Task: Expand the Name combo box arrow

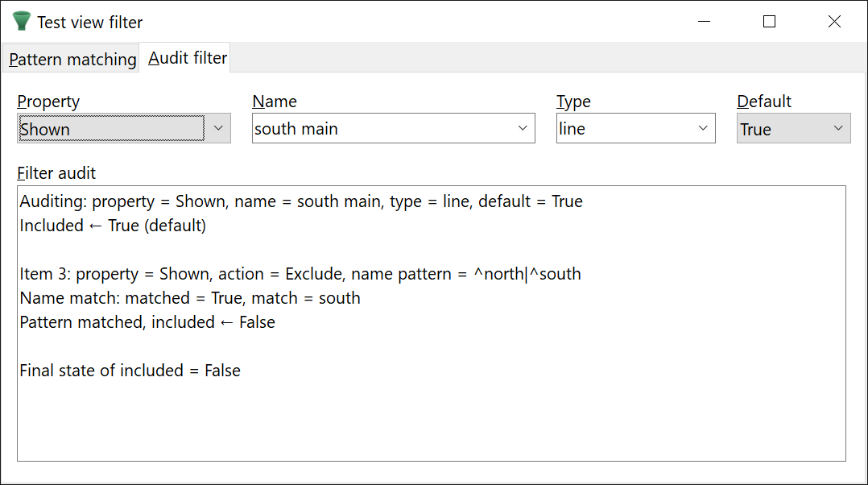Action: point(523,129)
